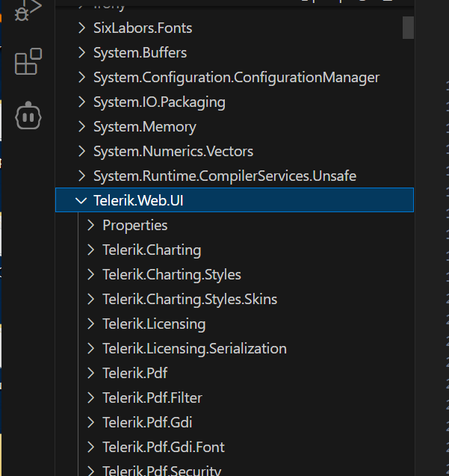The width and height of the screenshot is (449, 476).
Task: Select the SixLabors.Fonts label
Action: (143, 28)
